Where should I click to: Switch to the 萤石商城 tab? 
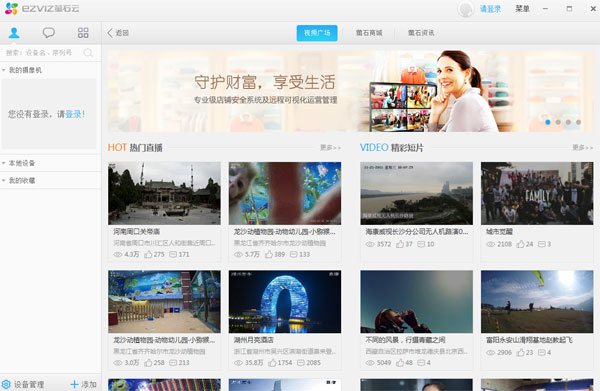tap(369, 33)
